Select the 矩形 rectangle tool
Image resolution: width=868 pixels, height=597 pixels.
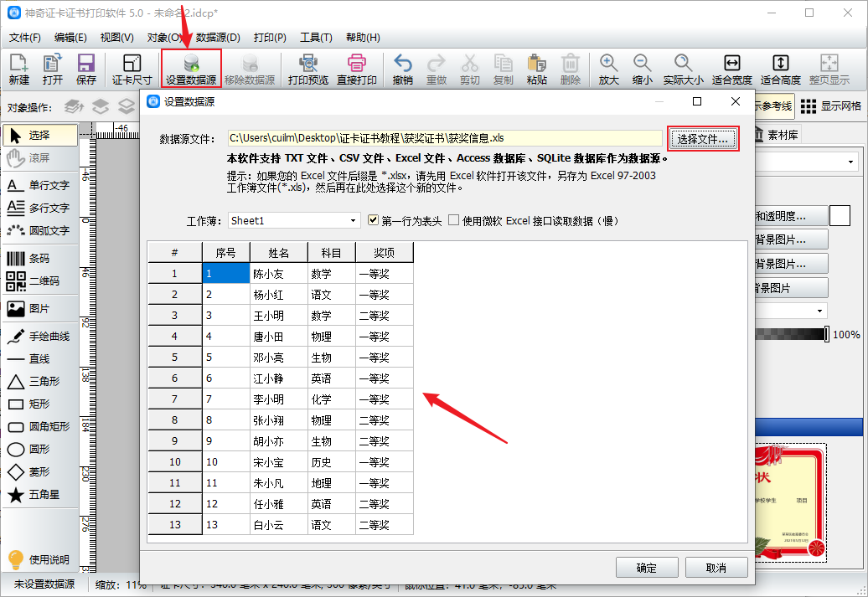pyautogui.click(x=40, y=404)
